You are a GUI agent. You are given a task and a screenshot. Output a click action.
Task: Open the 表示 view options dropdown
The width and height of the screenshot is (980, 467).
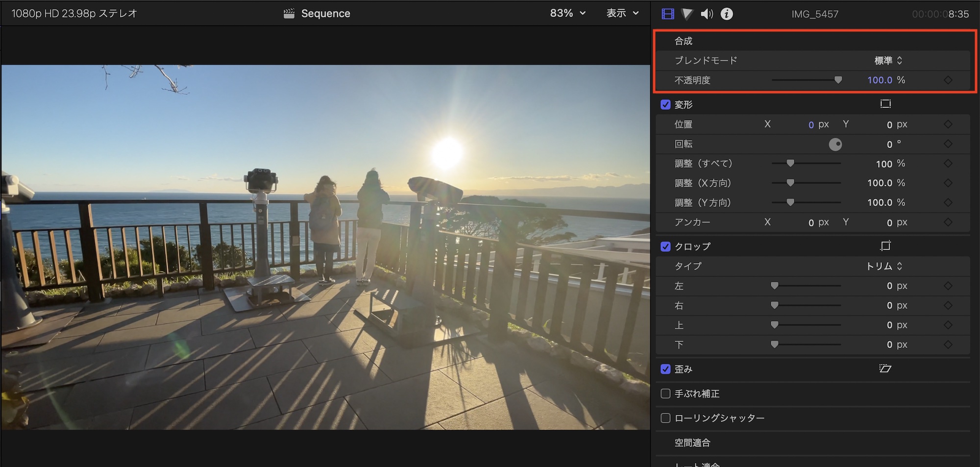tap(623, 13)
